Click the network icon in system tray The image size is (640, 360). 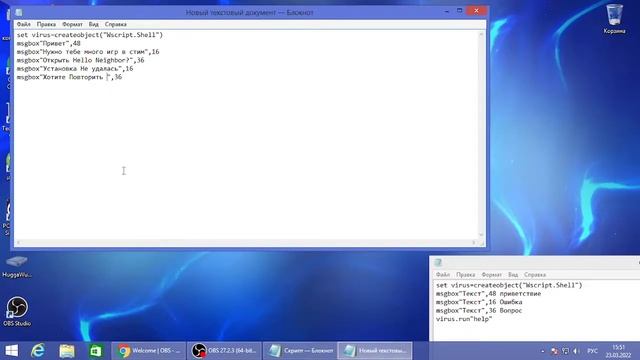565,351
